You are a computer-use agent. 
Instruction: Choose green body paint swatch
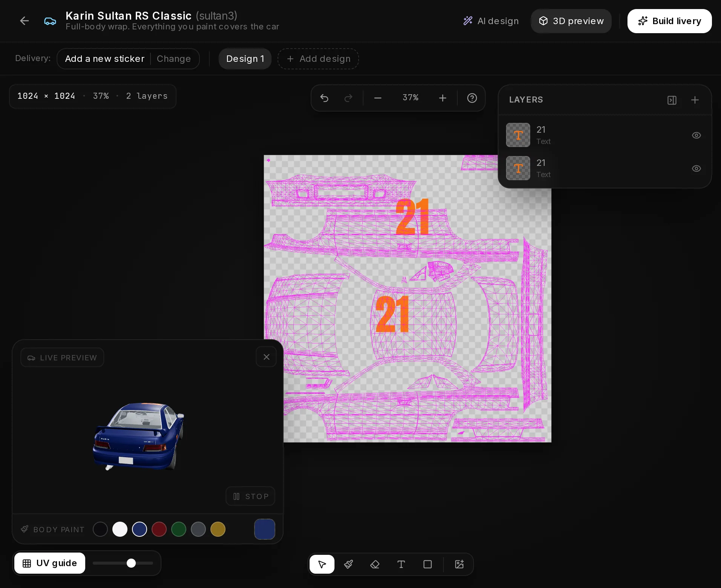tap(179, 529)
